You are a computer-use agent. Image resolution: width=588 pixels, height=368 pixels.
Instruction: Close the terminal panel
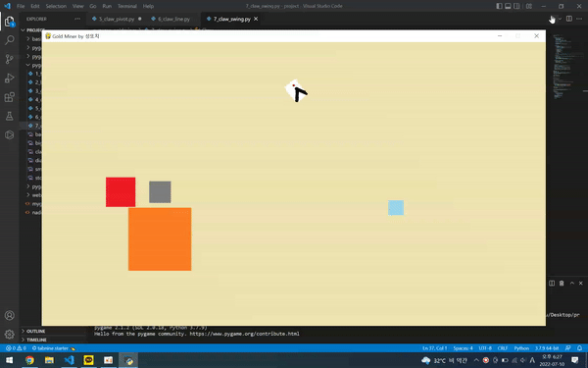580,284
